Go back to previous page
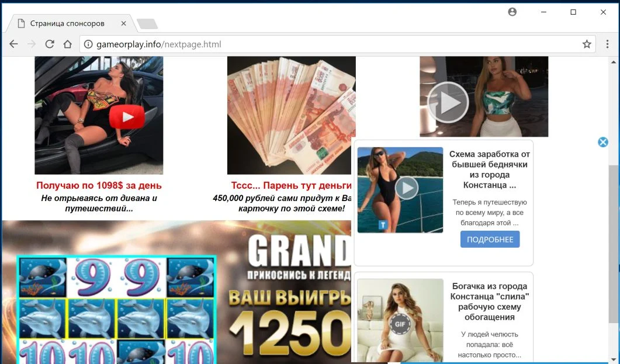Viewport: 620px width, 364px height. (13, 44)
